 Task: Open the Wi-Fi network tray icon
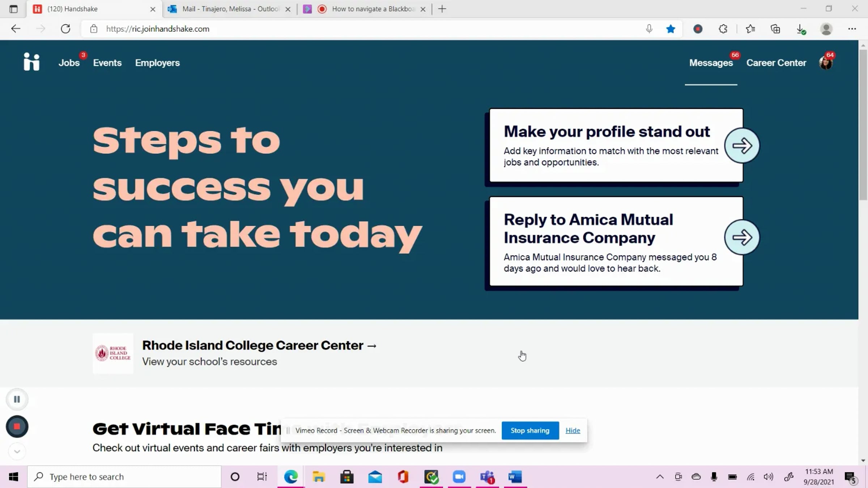click(x=751, y=477)
